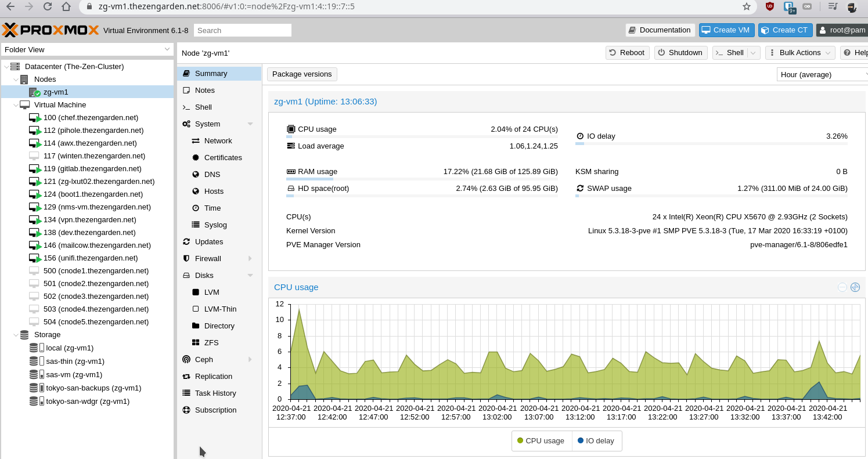Collapse the Virtual Machine tree folder
The image size is (868, 459).
tap(16, 105)
